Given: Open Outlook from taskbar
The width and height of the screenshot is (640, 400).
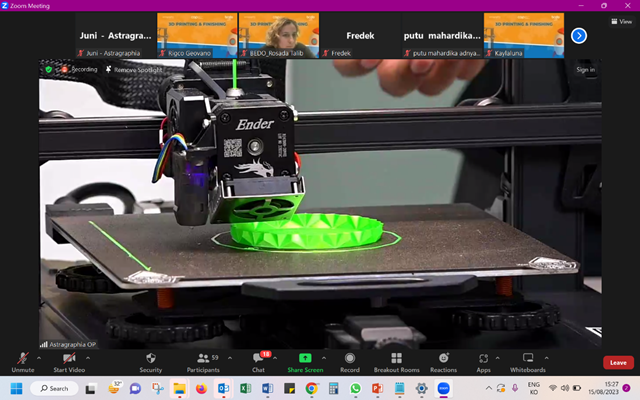Looking at the screenshot, I should [x=223, y=388].
